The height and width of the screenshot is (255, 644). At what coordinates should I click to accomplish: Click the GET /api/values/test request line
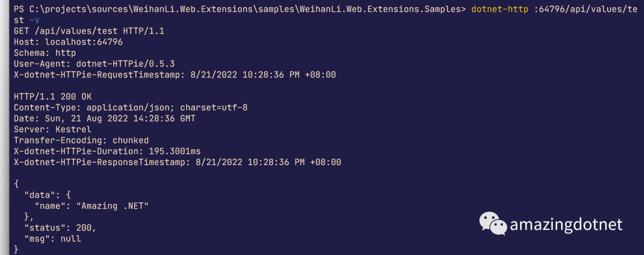click(89, 31)
